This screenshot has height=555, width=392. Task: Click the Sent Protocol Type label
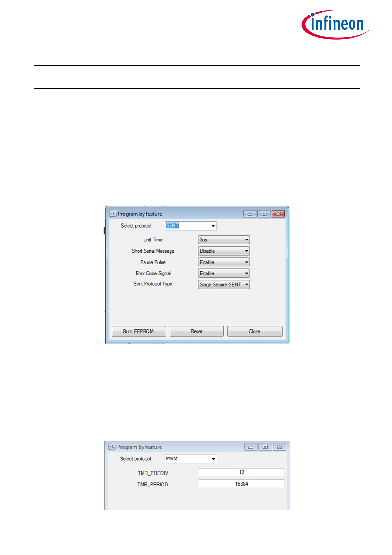(x=153, y=284)
